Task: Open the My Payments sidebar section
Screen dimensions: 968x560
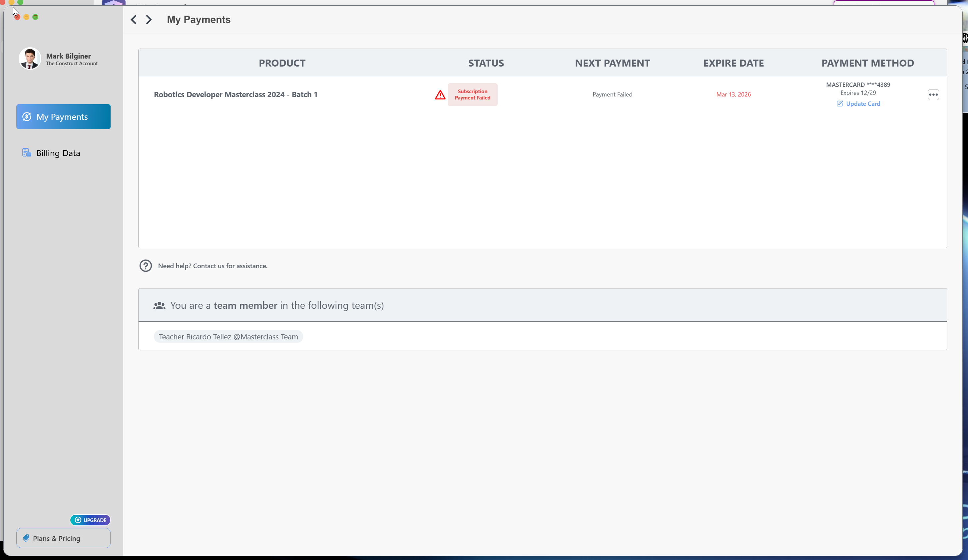Action: point(63,117)
